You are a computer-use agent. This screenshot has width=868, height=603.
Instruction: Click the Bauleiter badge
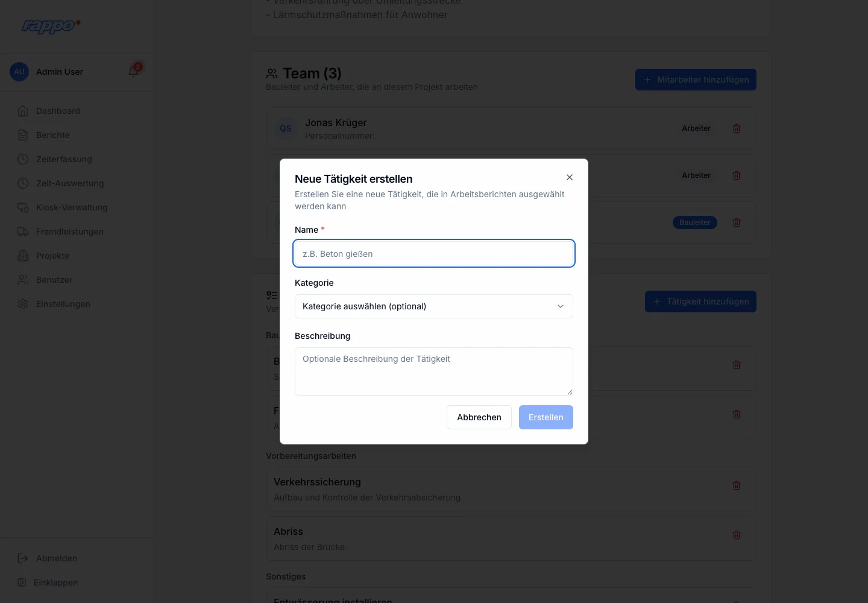(x=695, y=223)
